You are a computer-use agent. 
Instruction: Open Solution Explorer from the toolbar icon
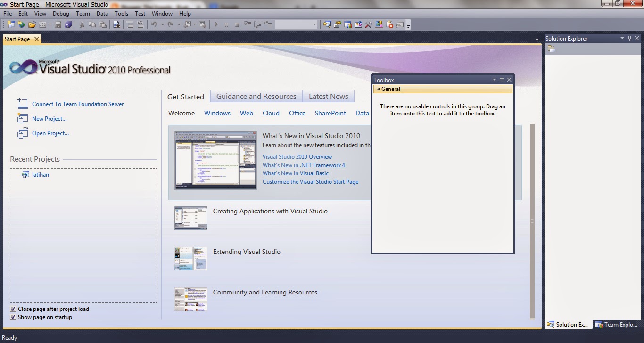point(327,24)
